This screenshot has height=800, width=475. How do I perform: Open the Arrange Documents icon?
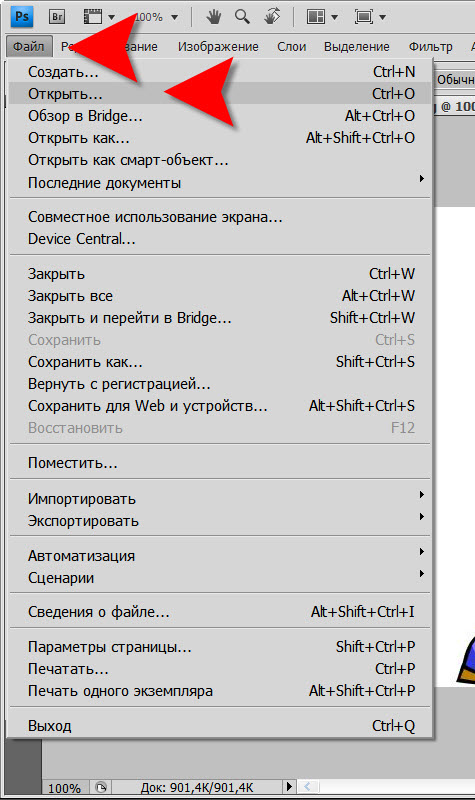pyautogui.click(x=322, y=17)
